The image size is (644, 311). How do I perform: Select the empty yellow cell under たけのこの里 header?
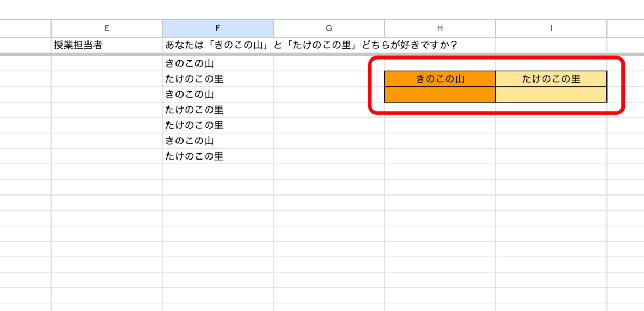pyautogui.click(x=551, y=95)
